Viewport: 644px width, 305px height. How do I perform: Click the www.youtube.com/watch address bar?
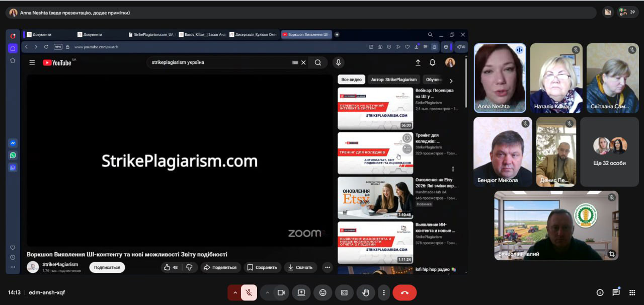tap(97, 47)
